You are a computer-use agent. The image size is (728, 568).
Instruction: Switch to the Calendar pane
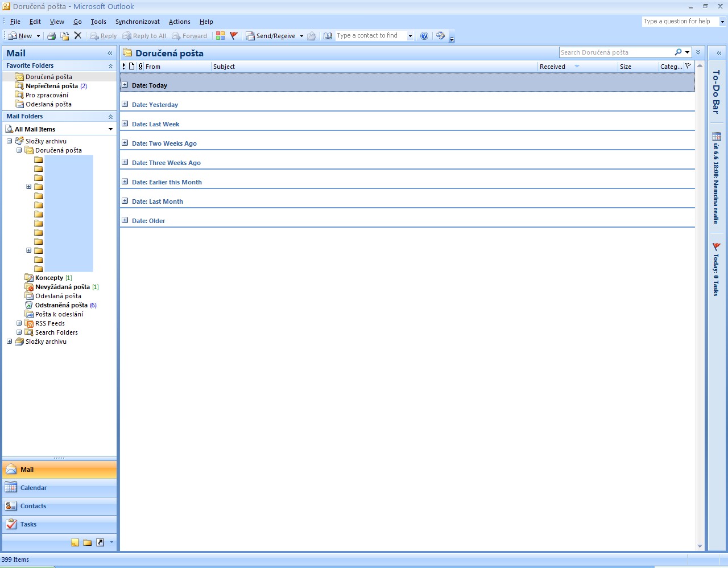coord(59,488)
